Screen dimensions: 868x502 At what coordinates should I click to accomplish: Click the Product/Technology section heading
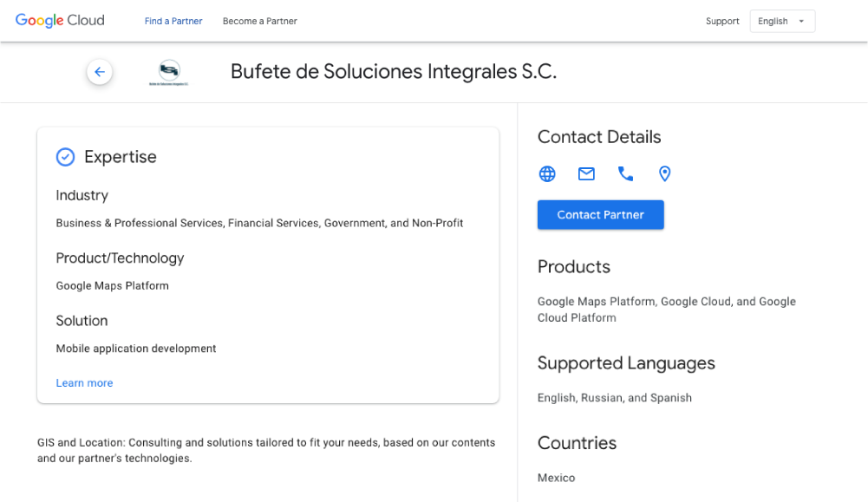(120, 258)
